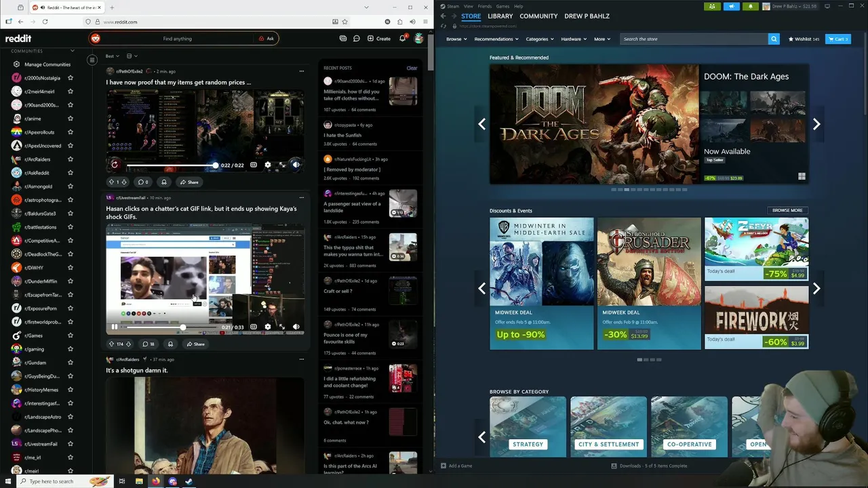The width and height of the screenshot is (868, 488).
Task: Favorite r/2000sNostalgia with its star
Action: [x=71, y=78]
